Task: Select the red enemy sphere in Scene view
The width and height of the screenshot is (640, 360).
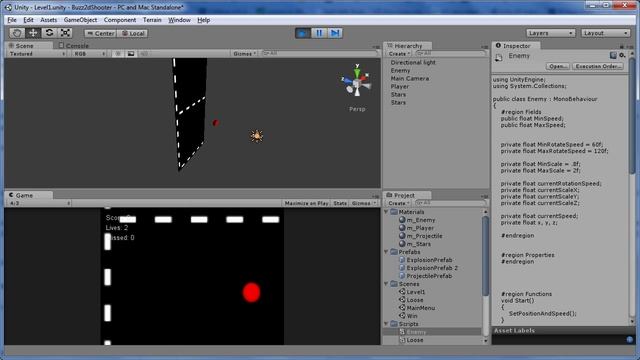Action: click(x=216, y=122)
